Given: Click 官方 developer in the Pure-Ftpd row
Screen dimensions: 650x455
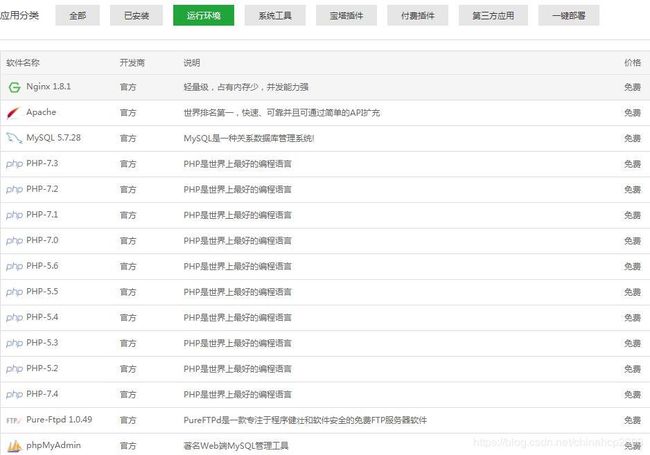Looking at the screenshot, I should tap(128, 420).
